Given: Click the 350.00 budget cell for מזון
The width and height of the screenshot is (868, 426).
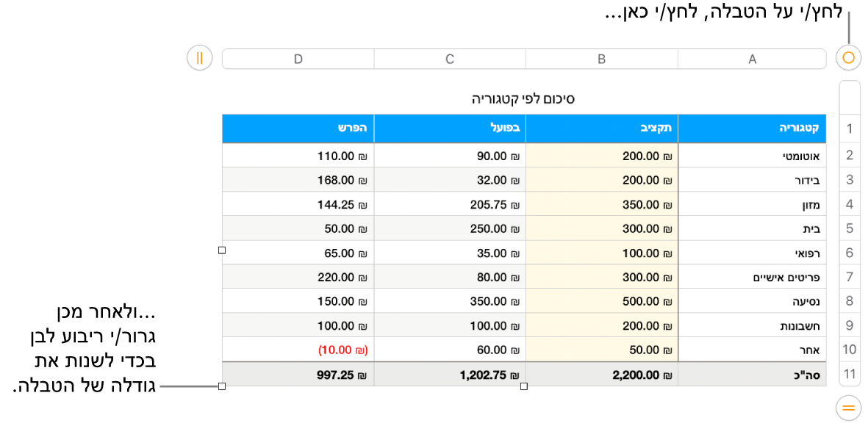Looking at the screenshot, I should tap(602, 204).
